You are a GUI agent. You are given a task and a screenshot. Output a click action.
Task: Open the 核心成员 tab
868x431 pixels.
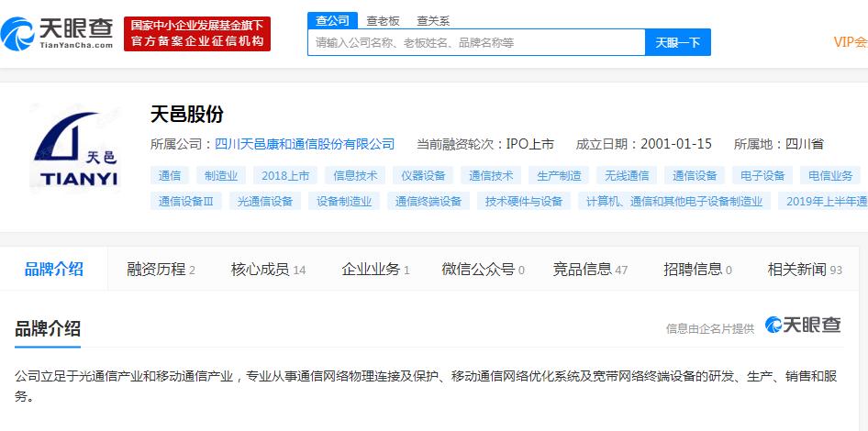click(x=268, y=270)
